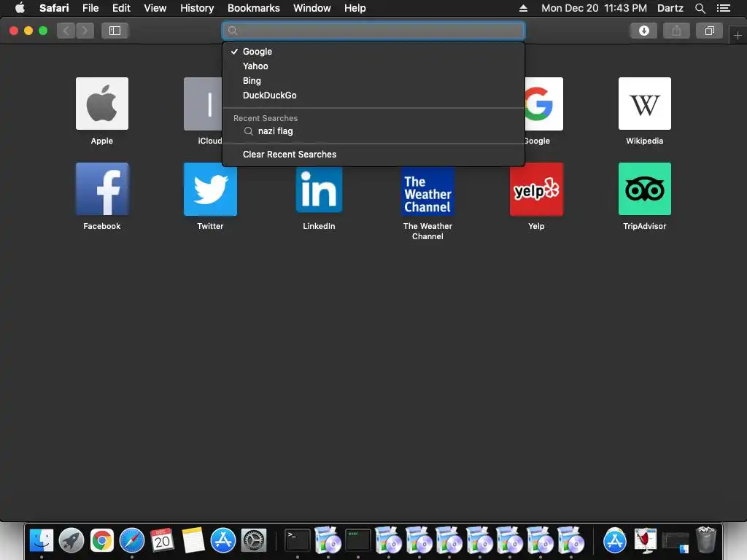Viewport: 747px width, 560px height.
Task: Open Notes in the Dock
Action: coord(193,540)
